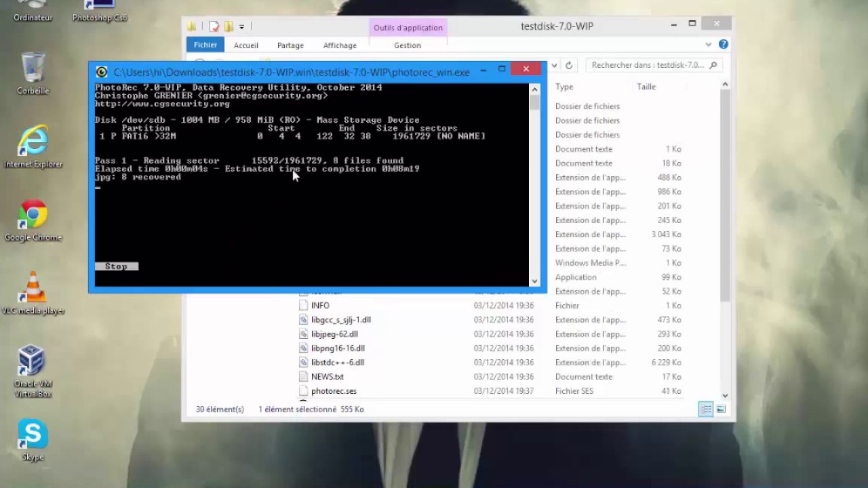This screenshot has width=868, height=488.
Task: Click the 6 229 Ko size cell
Action: coord(666,363)
